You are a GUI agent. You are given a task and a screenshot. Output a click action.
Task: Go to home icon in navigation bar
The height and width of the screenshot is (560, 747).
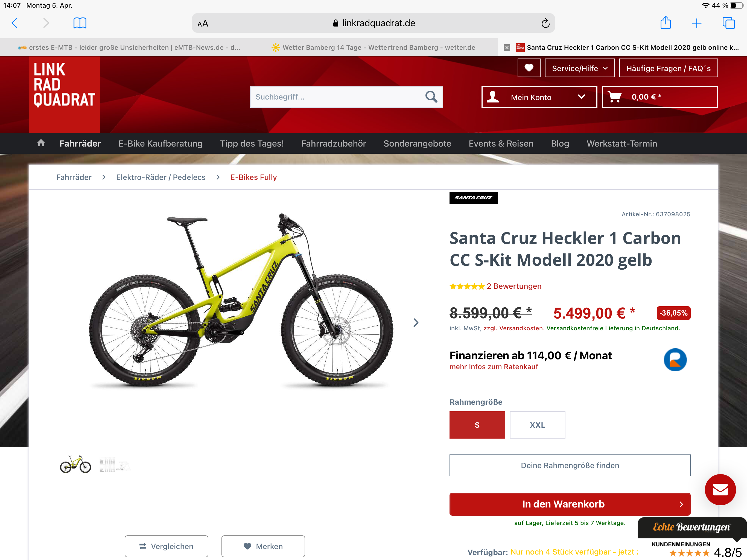[x=41, y=143]
